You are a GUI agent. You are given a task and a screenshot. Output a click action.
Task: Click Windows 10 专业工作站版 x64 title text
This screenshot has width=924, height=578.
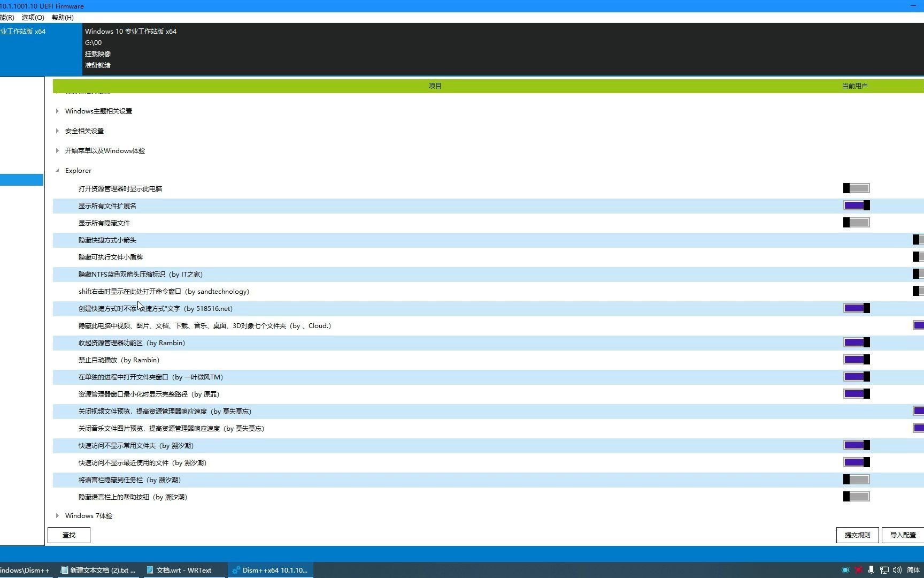tap(130, 32)
